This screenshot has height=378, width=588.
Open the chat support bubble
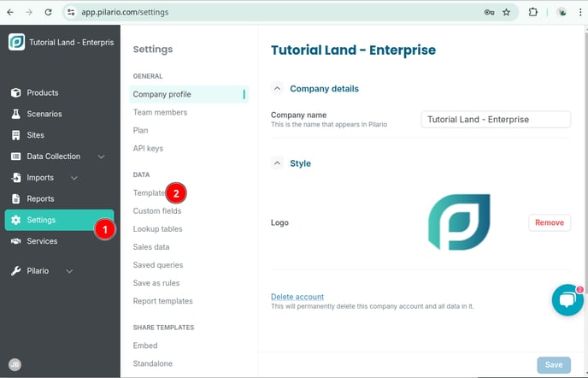tap(567, 300)
